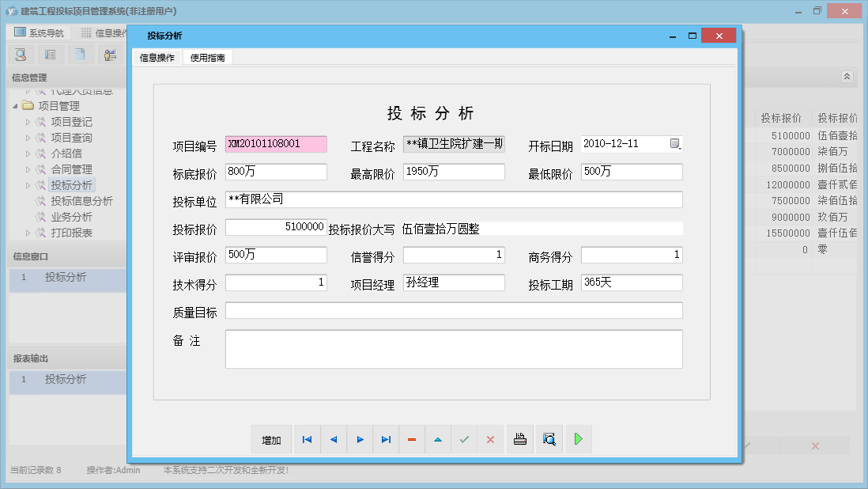This screenshot has width=868, height=489.
Task: Delete record with red minus icon
Action: click(412, 440)
